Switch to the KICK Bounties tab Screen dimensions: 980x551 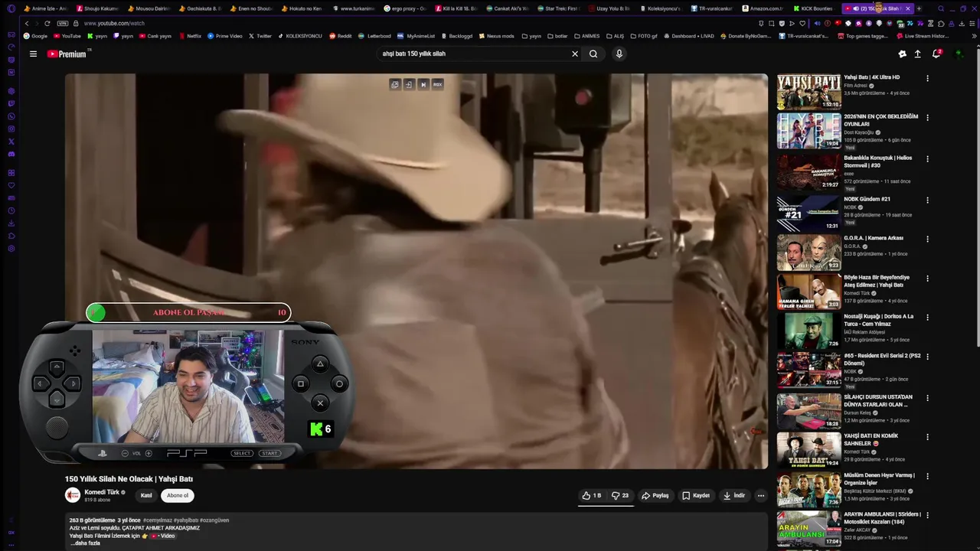813,8
